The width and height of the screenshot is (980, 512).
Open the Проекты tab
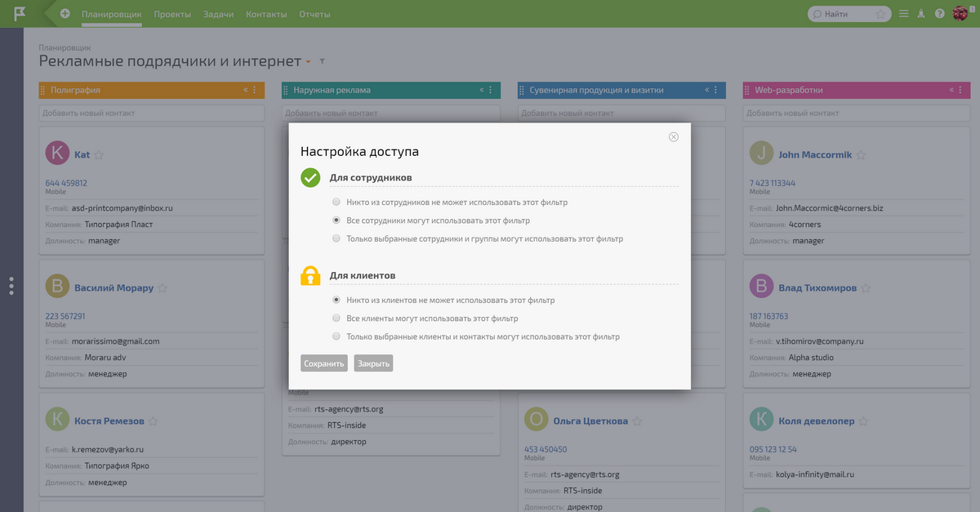172,14
